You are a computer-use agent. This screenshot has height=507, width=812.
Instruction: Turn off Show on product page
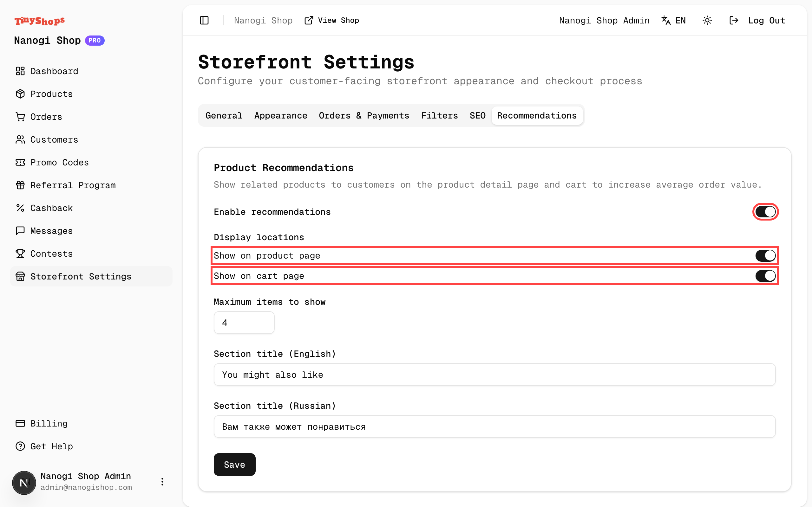pyautogui.click(x=765, y=255)
